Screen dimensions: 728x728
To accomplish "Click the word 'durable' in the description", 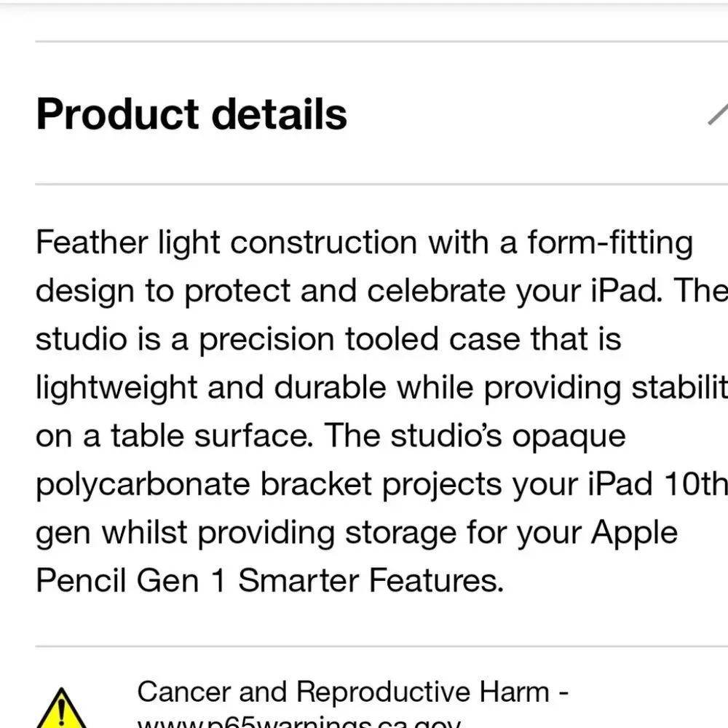I will point(330,388).
